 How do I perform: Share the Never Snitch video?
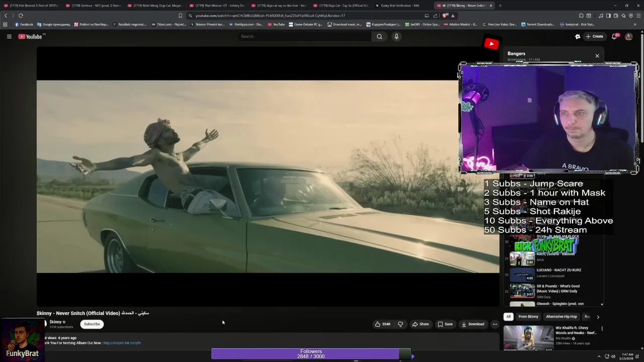coord(421,324)
